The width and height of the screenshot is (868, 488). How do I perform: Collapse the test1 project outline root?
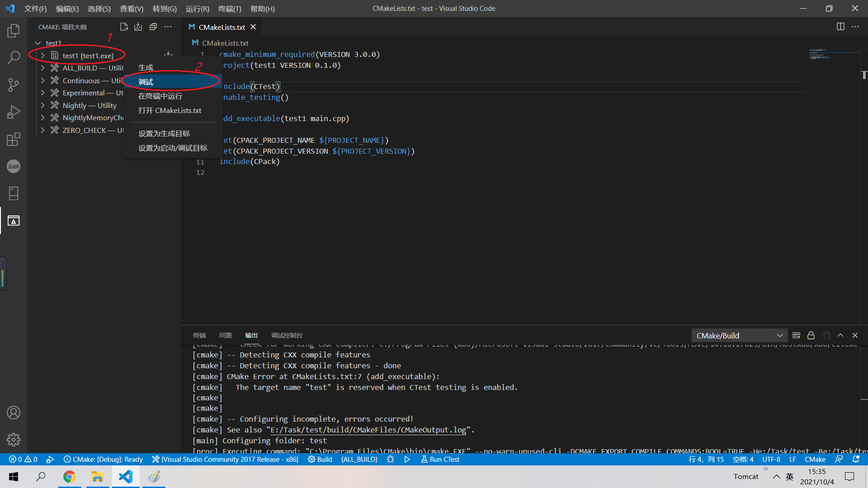[38, 43]
